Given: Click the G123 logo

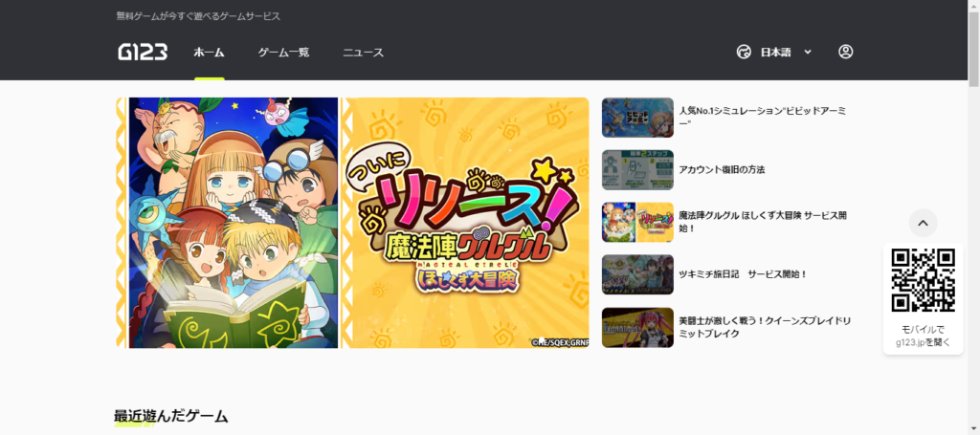Looking at the screenshot, I should tap(143, 52).
